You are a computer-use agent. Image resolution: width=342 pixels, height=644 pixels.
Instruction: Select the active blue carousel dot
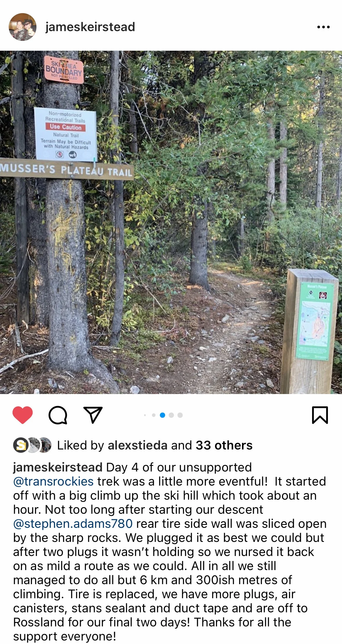click(162, 415)
